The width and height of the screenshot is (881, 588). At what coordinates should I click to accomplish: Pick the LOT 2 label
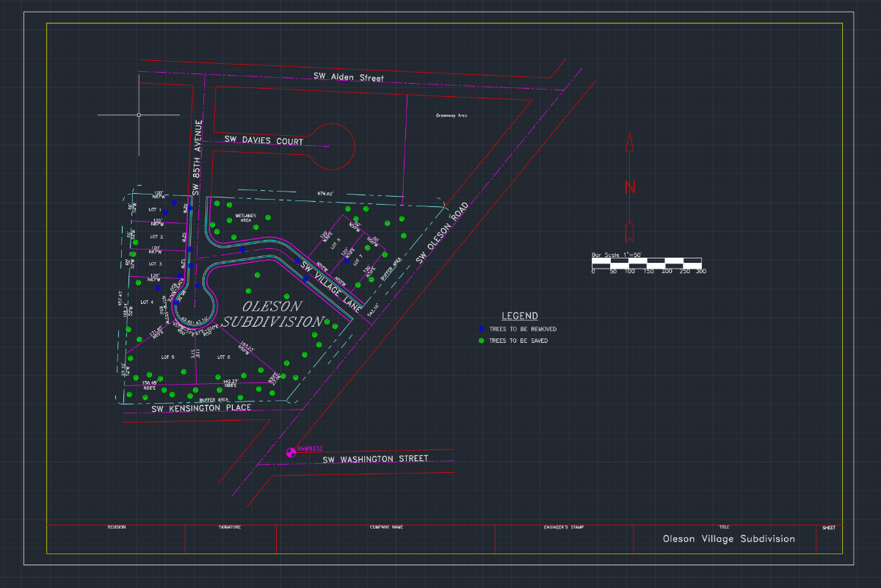click(x=156, y=236)
